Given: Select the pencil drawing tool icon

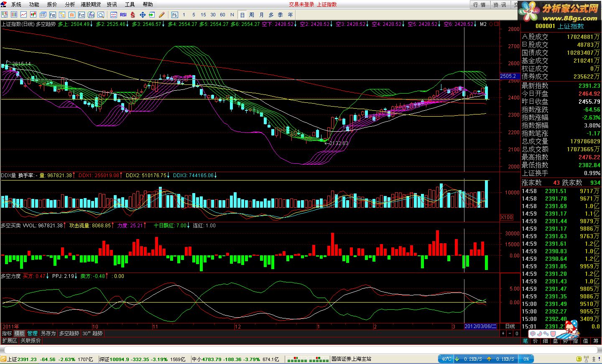Looking at the screenshot, I should pos(162,15).
